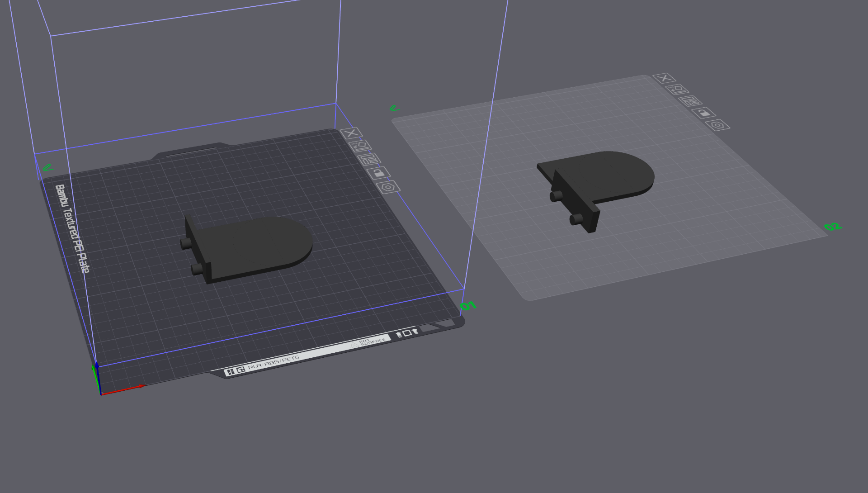Click the PLA/ABS/PETG label on plate 01
Image resolution: width=868 pixels, height=493 pixels.
coord(274,363)
